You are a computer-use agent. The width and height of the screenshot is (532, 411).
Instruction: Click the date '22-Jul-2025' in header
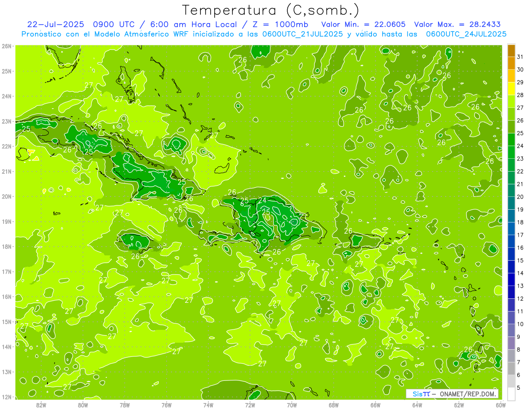point(55,24)
